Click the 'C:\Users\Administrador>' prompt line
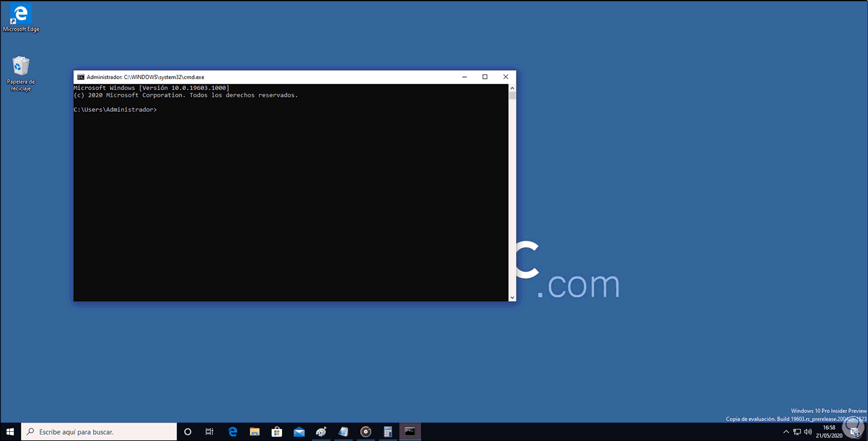 (x=115, y=110)
